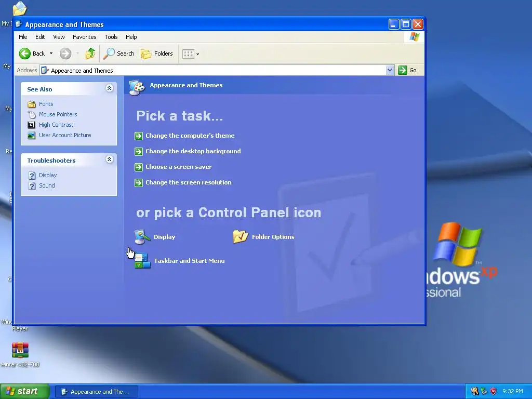
Task: Open User Account Picture link
Action: (x=65, y=135)
